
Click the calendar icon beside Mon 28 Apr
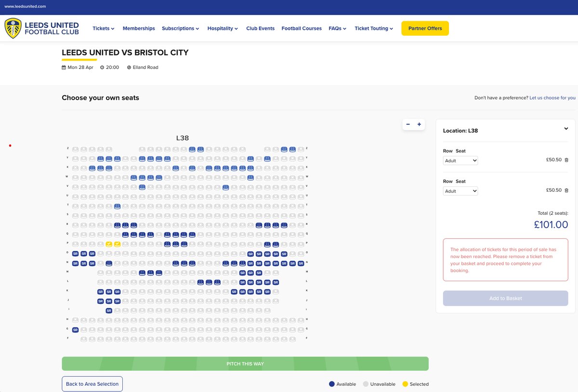tap(64, 67)
